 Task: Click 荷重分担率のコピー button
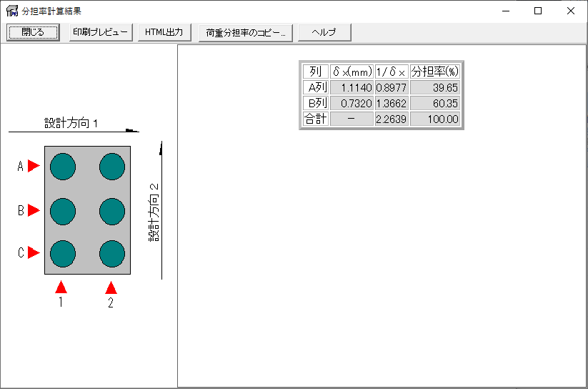(x=246, y=33)
